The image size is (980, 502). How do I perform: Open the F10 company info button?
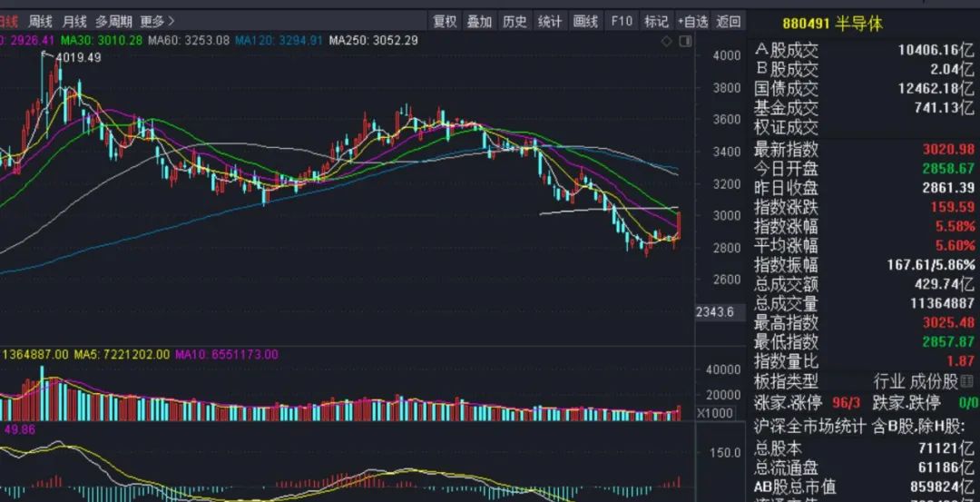(x=622, y=22)
